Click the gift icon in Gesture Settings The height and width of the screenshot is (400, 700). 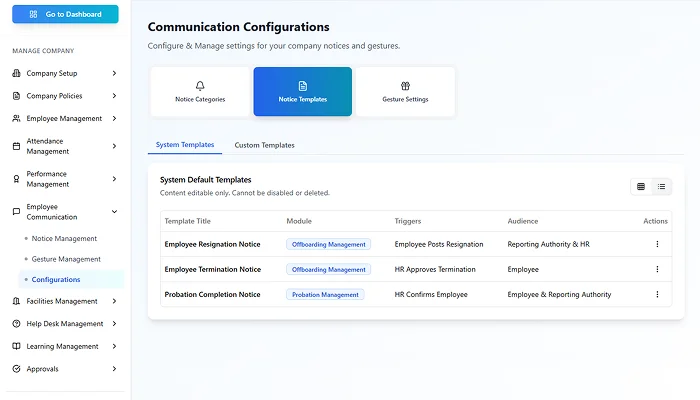coord(405,86)
